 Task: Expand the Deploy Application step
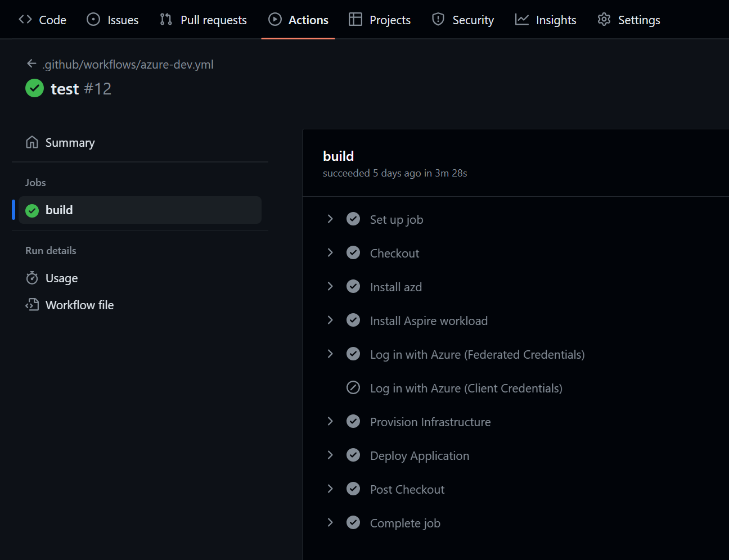[x=330, y=455]
